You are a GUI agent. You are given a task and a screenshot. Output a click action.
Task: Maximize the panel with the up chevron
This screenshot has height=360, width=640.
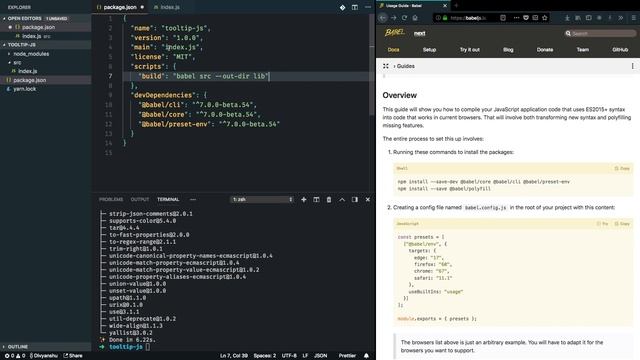342,200
